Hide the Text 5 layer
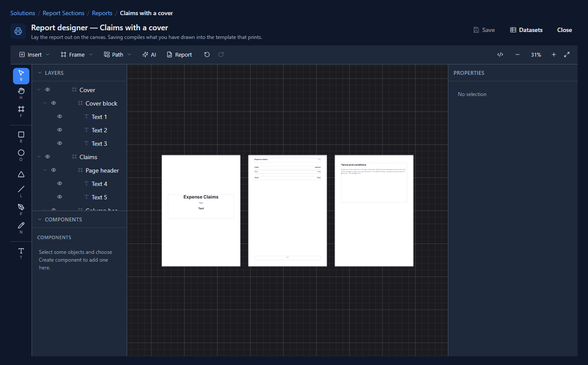 point(60,197)
